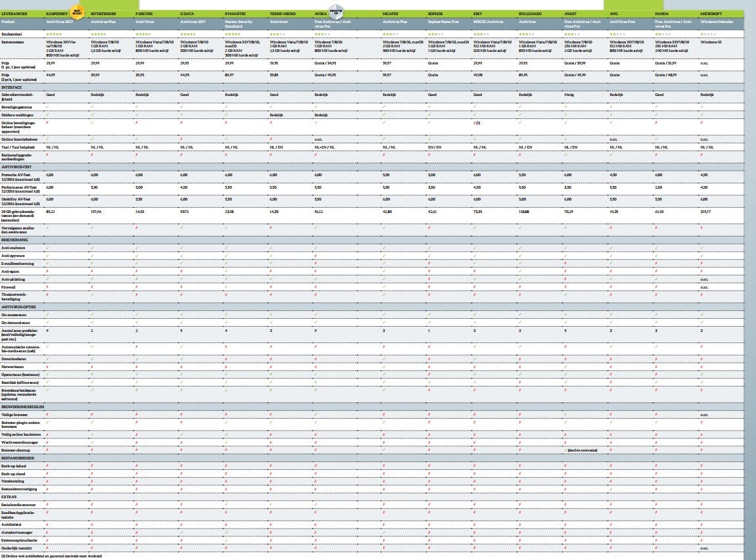Click the INTERFACE section heading

point(12,87)
